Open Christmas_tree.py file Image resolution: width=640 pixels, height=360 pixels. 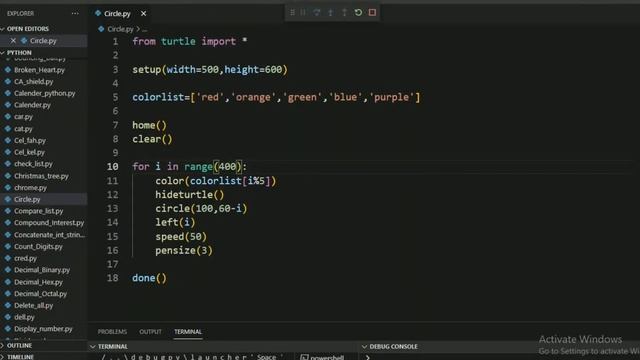click(41, 176)
